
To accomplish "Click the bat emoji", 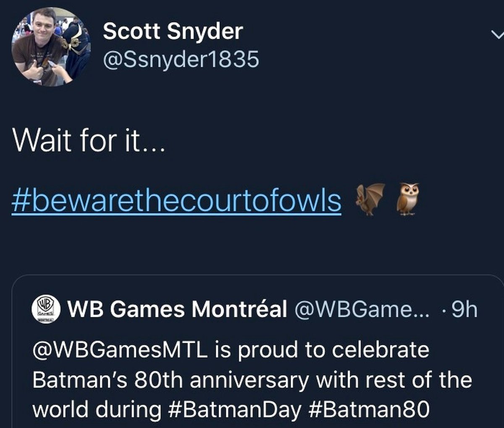I will (370, 199).
